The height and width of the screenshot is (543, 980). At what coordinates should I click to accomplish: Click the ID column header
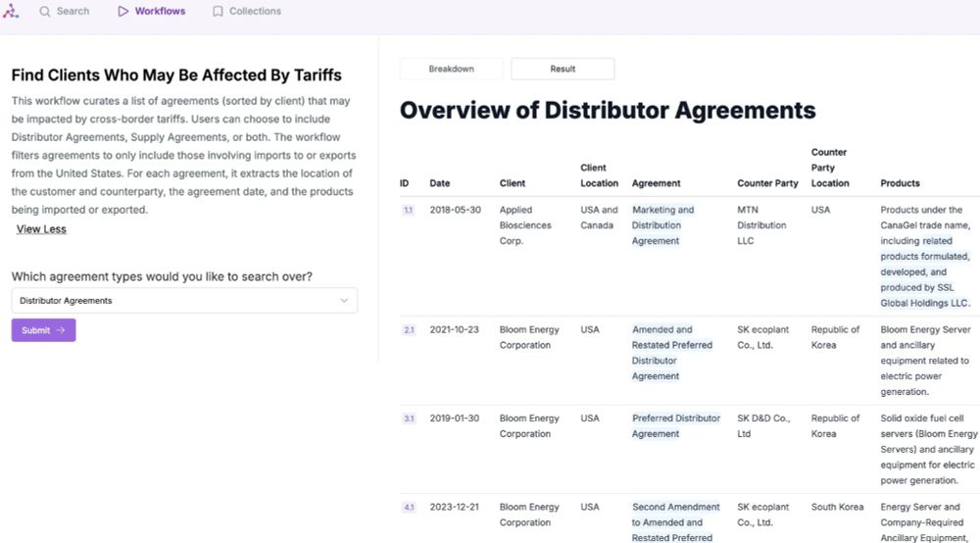click(404, 183)
